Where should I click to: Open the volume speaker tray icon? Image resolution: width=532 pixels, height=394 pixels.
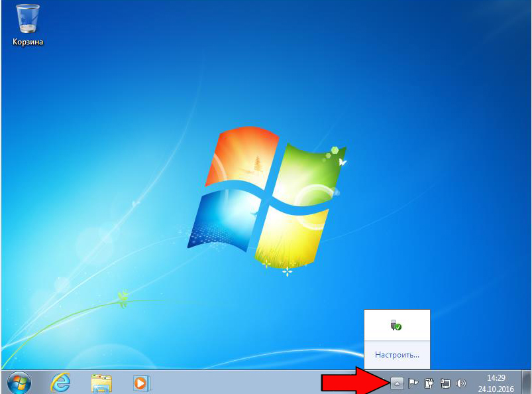point(460,383)
